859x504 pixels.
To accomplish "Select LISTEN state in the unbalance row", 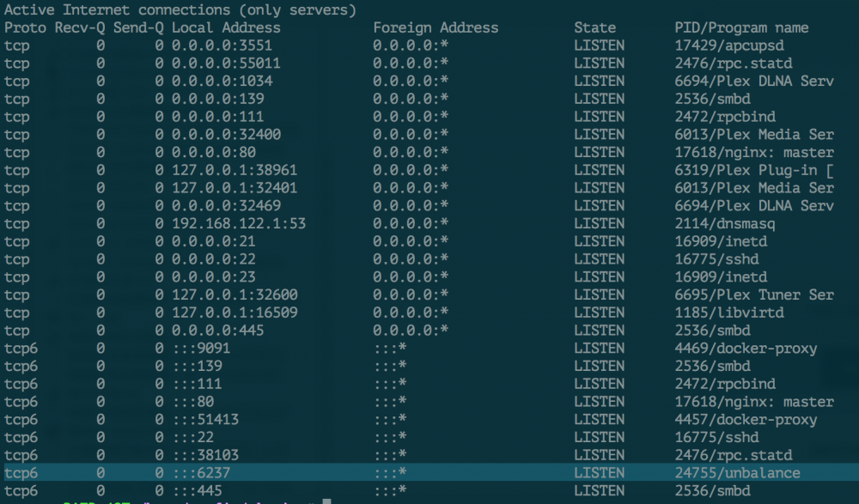I will 599,473.
